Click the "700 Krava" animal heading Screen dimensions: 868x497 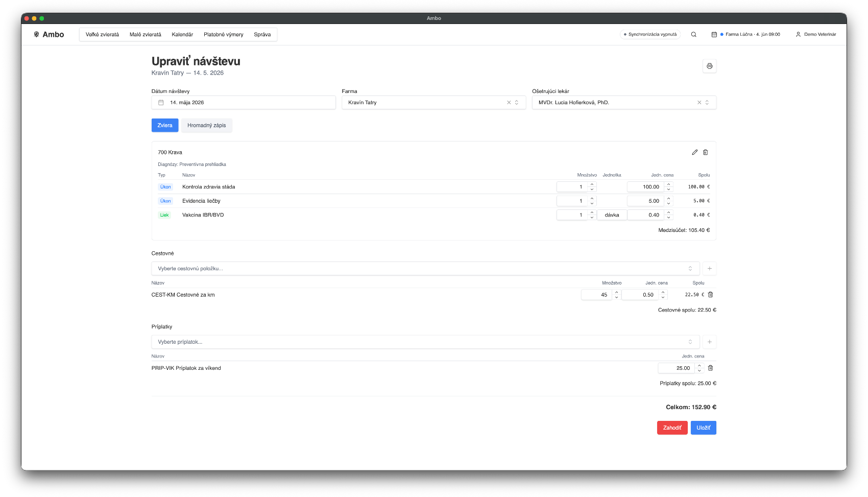pyautogui.click(x=170, y=152)
